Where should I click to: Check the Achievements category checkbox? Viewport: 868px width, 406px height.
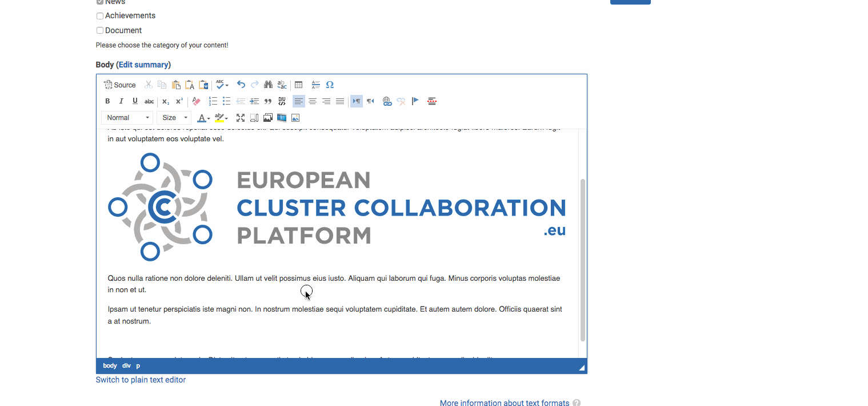pos(100,16)
